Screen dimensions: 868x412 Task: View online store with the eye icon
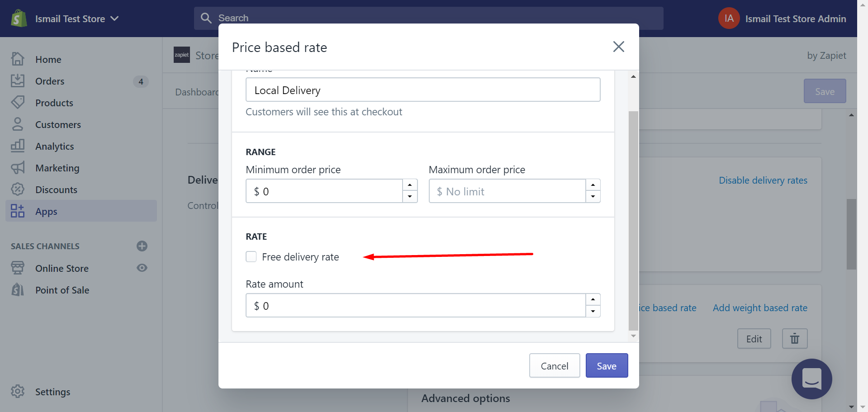click(x=142, y=268)
